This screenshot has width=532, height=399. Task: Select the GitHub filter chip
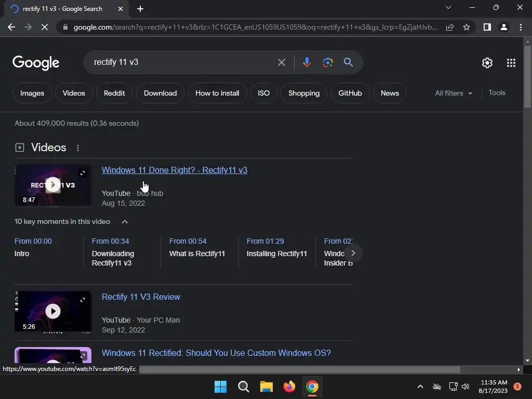[x=350, y=93]
